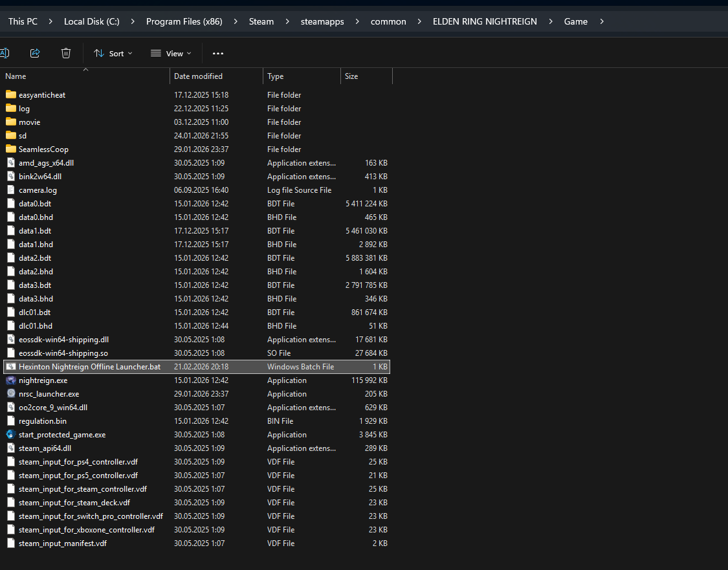Go to Local Disk (C:) breadcrumb

tap(91, 21)
